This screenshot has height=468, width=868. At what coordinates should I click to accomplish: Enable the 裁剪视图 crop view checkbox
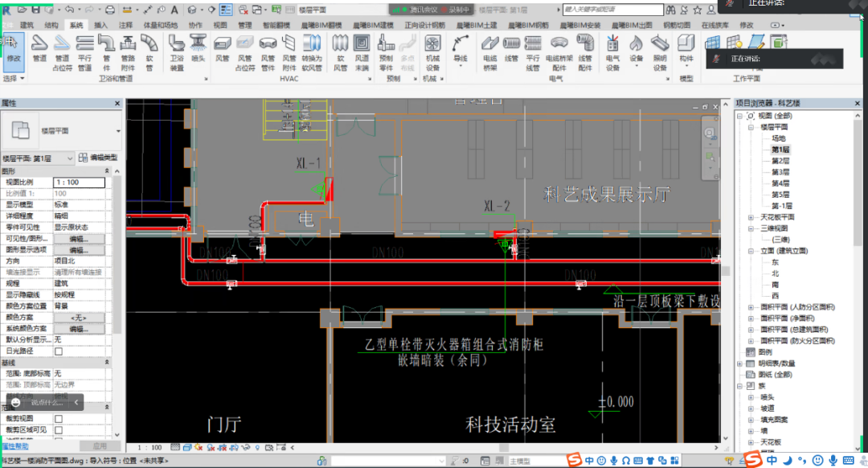[x=58, y=419]
